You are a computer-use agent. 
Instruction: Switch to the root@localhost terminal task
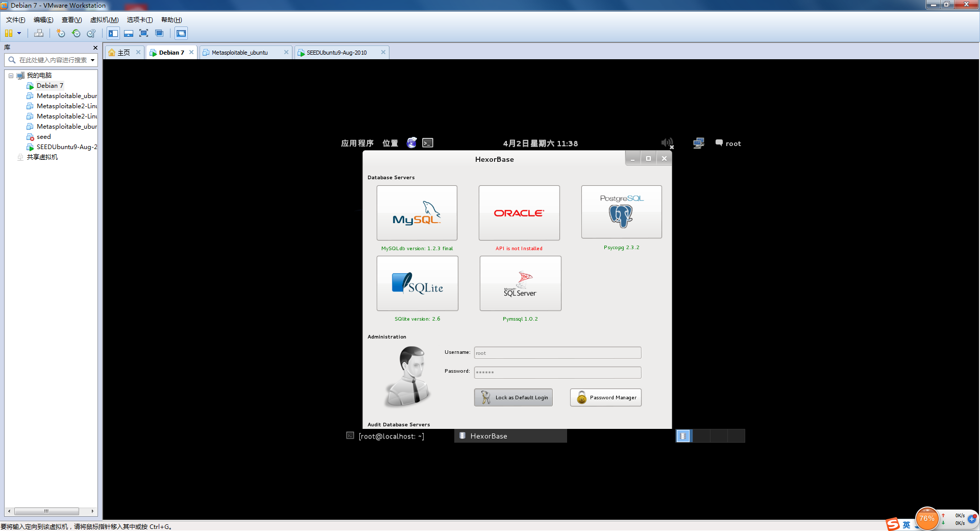pos(385,436)
